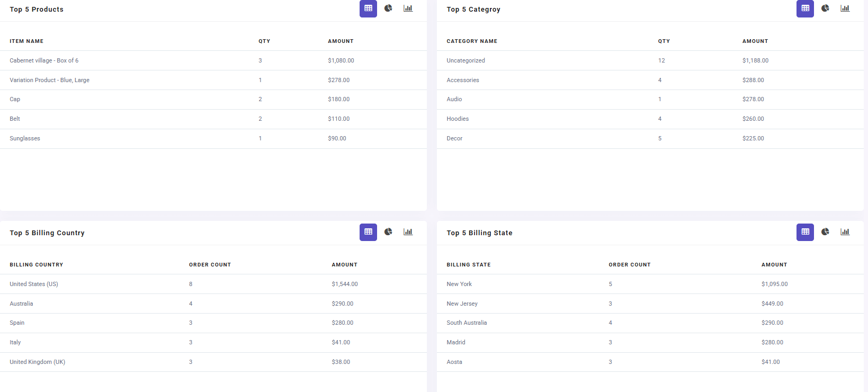
Task: Click the order count 8 for United States
Action: [x=191, y=284]
